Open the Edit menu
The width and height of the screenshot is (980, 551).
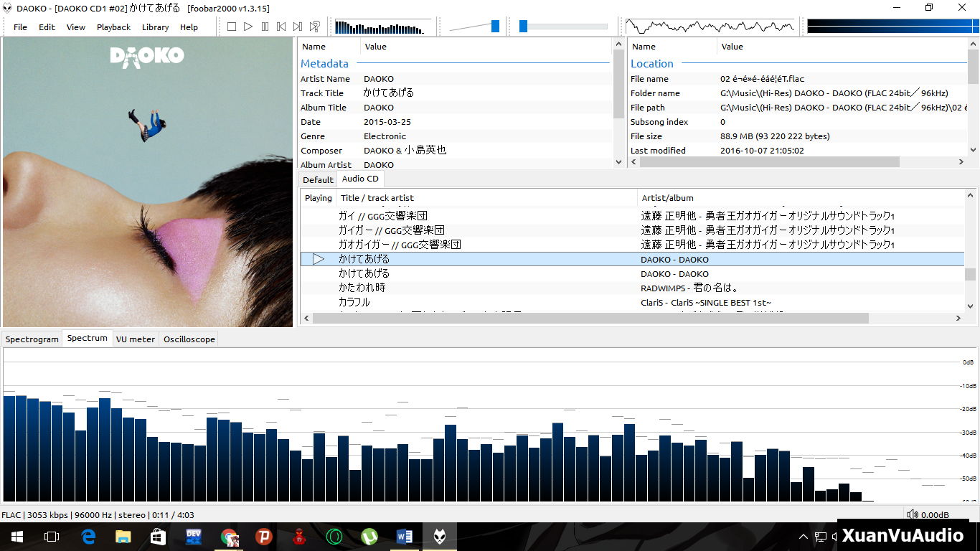tap(47, 27)
